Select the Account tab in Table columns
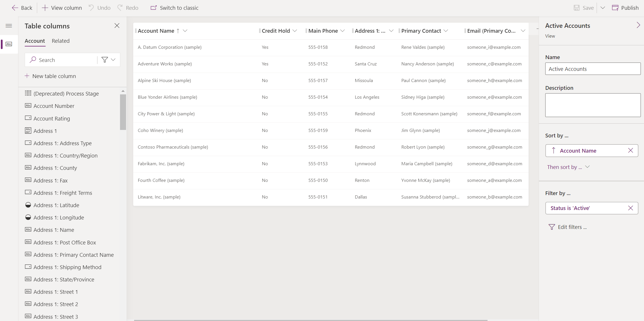Viewport: 644px width, 321px height. click(34, 41)
